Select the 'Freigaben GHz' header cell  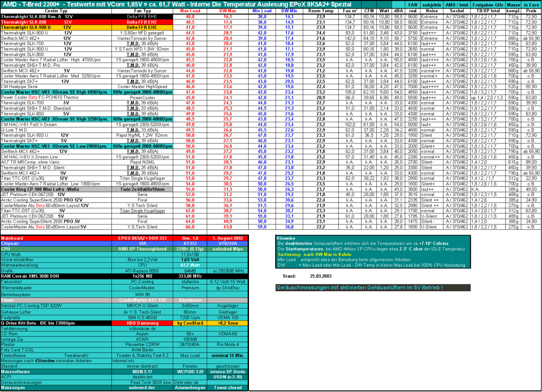pos(488,4)
